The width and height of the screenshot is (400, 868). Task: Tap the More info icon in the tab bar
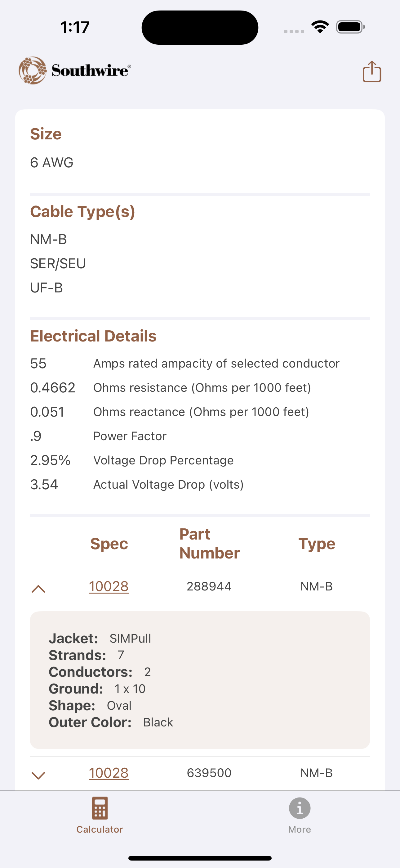point(299,808)
